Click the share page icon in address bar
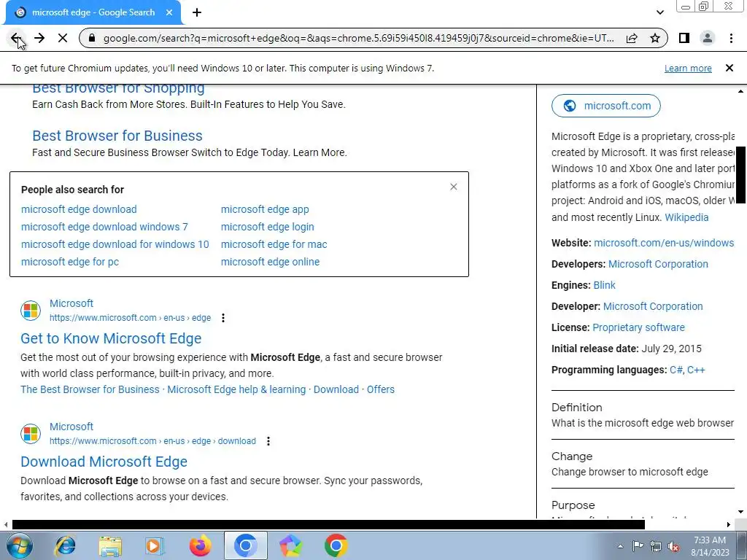 pyautogui.click(x=632, y=38)
